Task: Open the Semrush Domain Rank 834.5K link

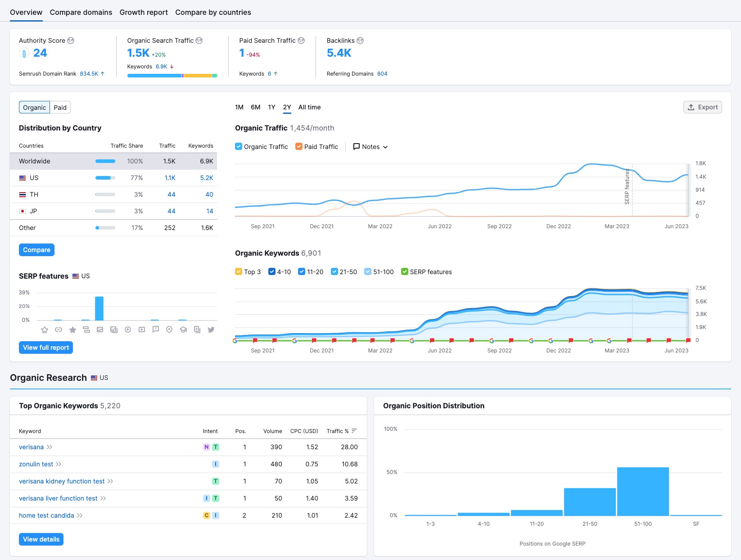Action: pos(89,74)
